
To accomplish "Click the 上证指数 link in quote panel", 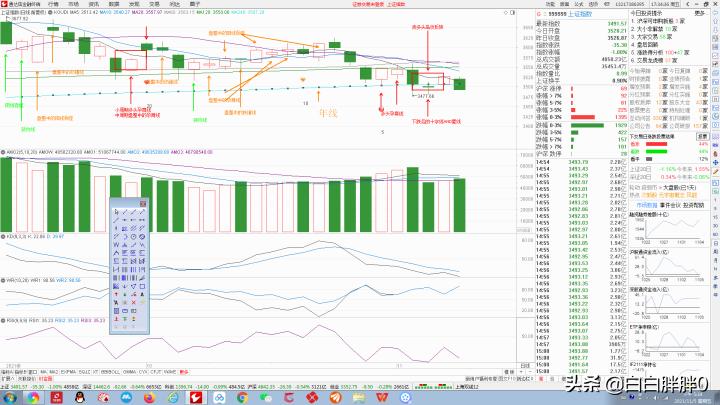I will click(580, 14).
